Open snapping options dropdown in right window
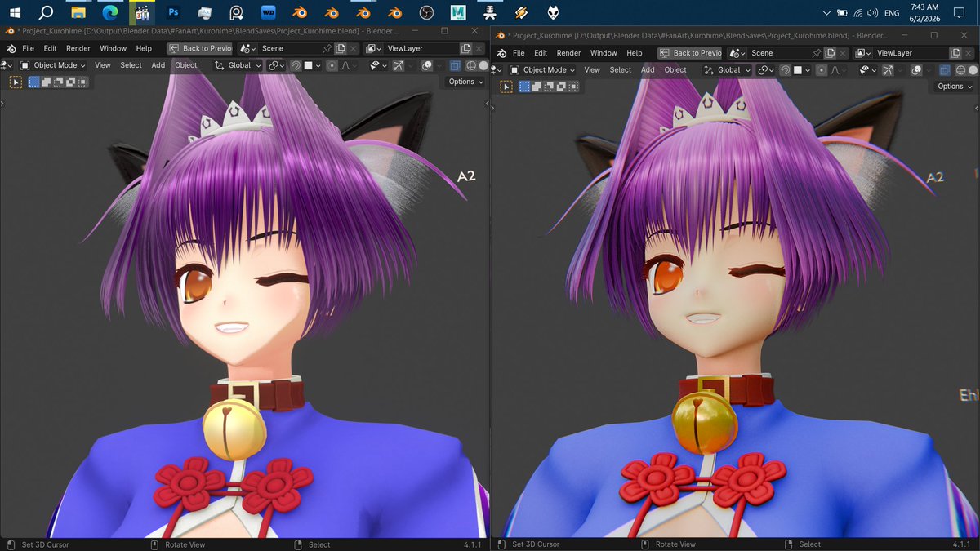Image resolution: width=980 pixels, height=551 pixels. 801,70
